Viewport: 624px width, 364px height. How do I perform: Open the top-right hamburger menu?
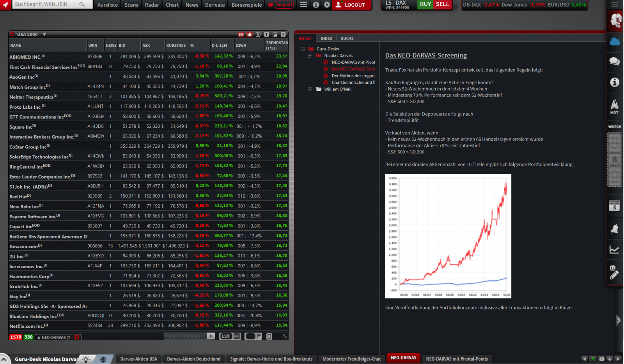pos(615,5)
